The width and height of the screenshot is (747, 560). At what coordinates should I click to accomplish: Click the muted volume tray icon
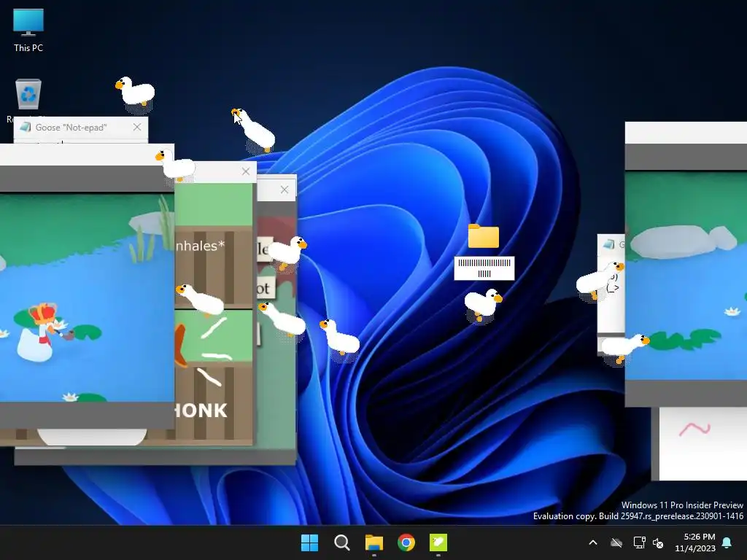click(x=658, y=542)
